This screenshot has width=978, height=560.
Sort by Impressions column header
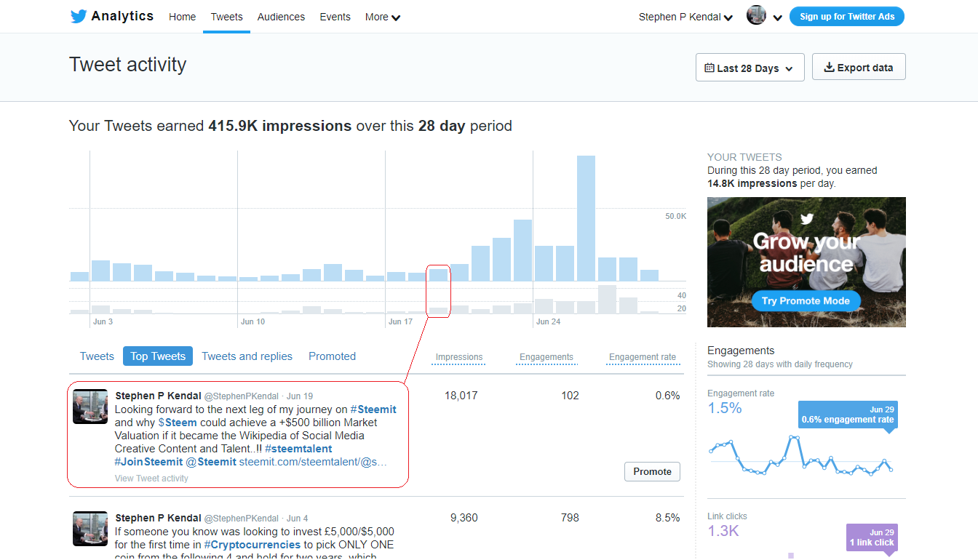point(458,357)
